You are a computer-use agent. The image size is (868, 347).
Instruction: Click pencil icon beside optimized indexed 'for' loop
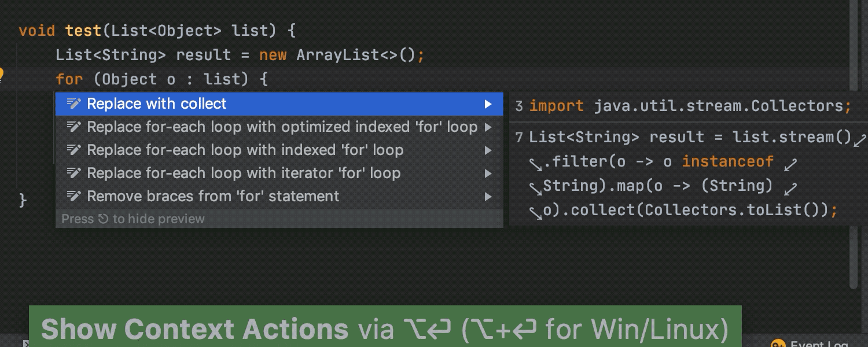[x=73, y=127]
